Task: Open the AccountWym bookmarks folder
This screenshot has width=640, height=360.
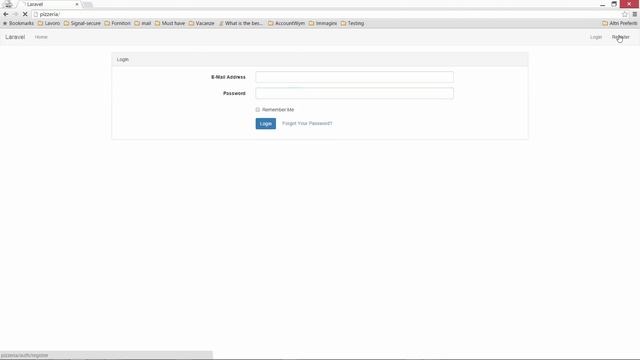Action: (287, 23)
